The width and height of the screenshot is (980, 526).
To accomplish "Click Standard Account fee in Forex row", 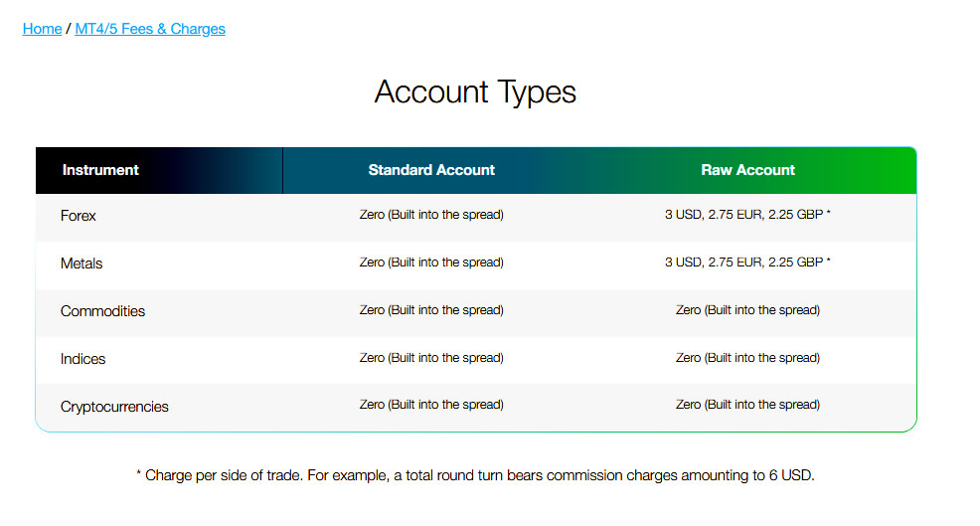I will [431, 215].
